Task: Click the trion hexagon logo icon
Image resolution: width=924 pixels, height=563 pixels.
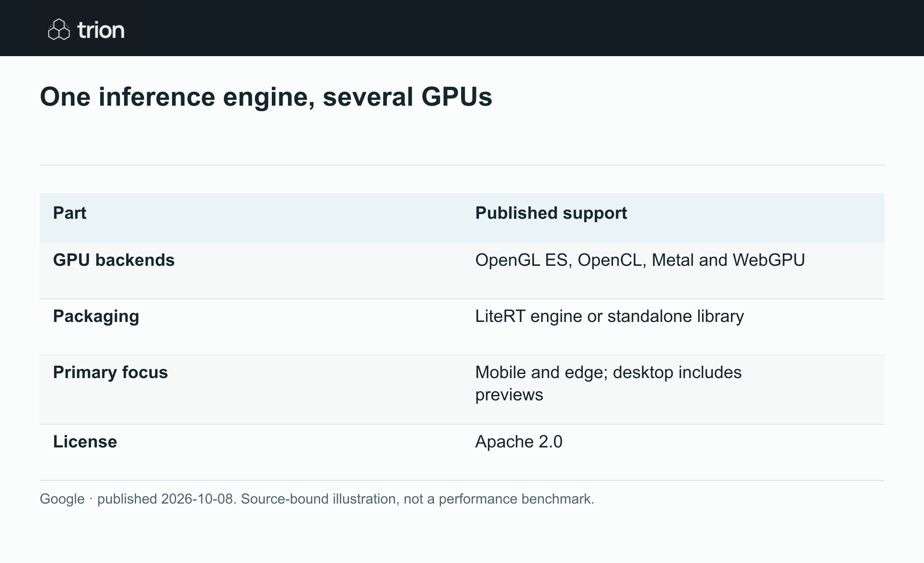Action: (59, 30)
